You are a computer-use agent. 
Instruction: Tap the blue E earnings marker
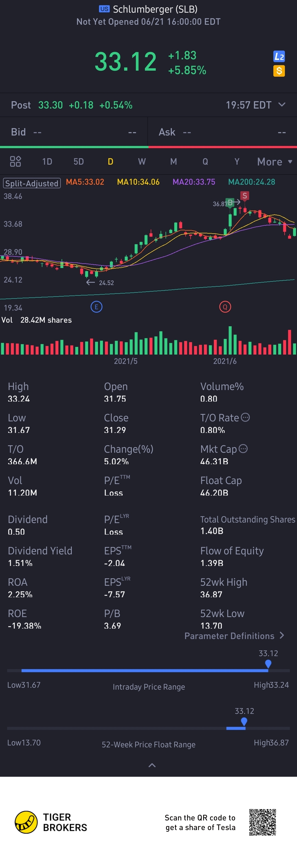click(97, 307)
